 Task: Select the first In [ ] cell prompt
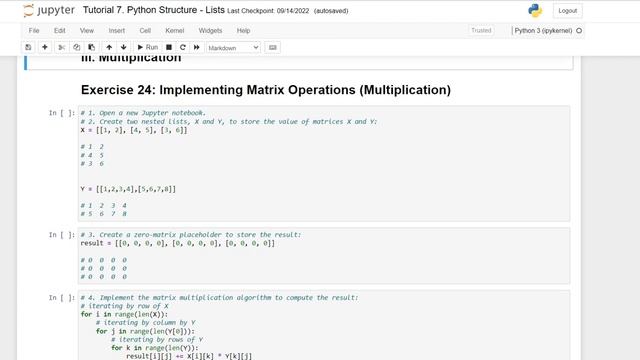click(62, 113)
